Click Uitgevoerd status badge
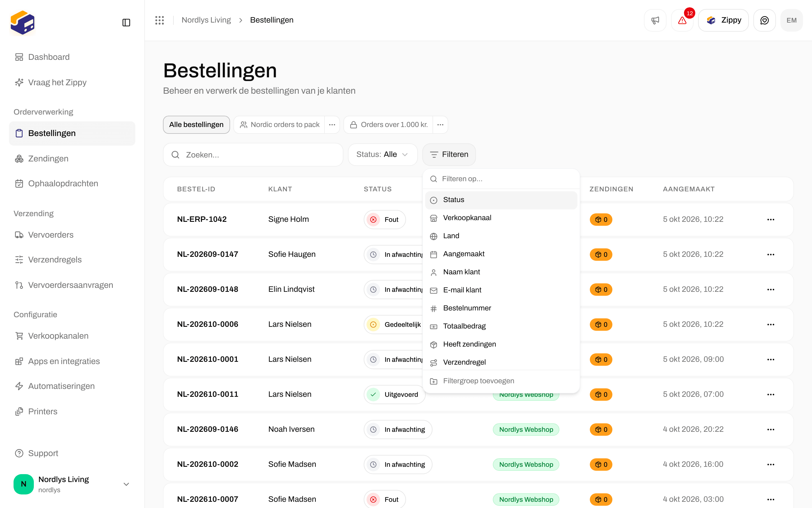 395,395
